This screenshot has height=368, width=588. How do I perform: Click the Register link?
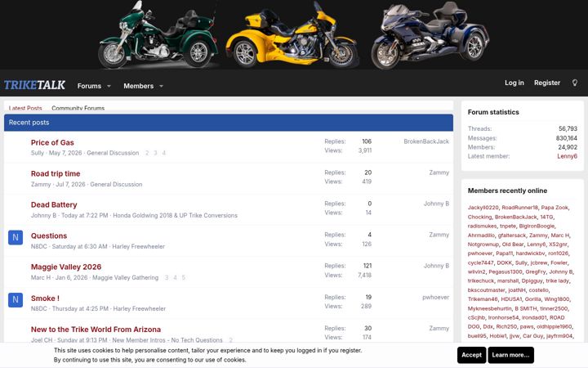pyautogui.click(x=546, y=83)
